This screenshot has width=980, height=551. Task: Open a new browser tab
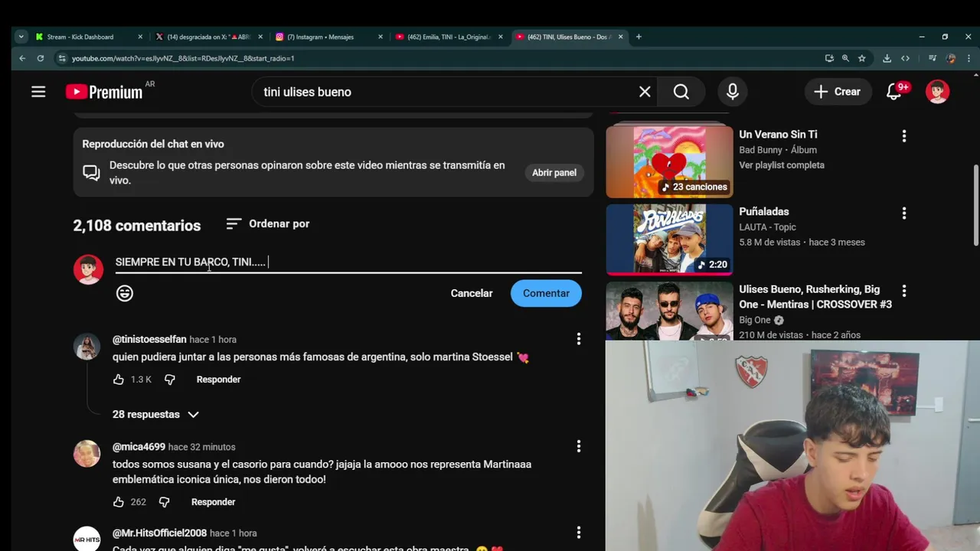pos(639,37)
